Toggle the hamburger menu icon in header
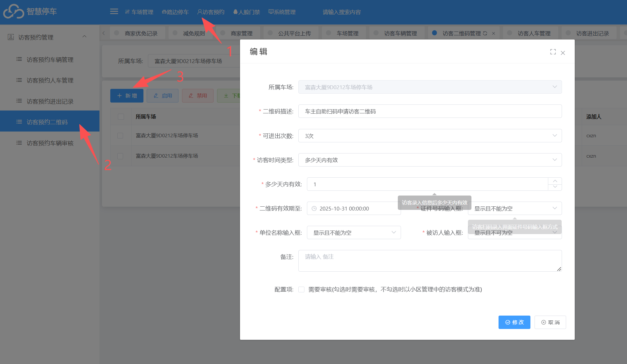This screenshot has height=364, width=627. 114,12
